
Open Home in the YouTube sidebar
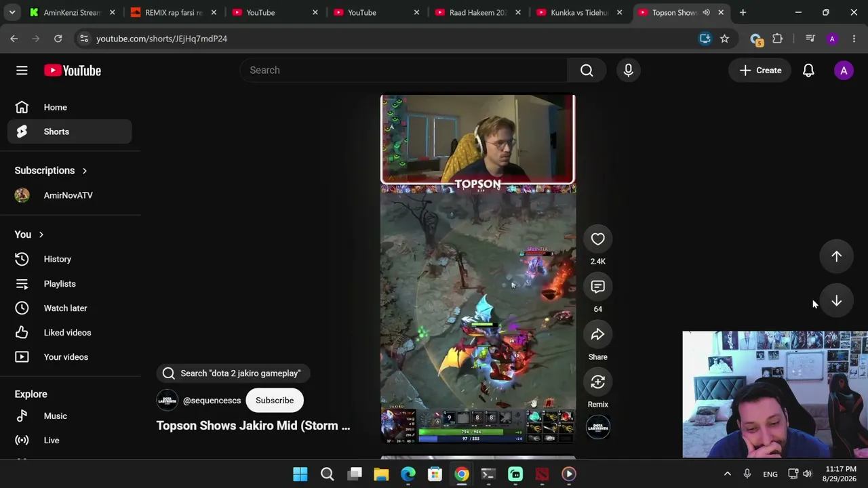click(70, 107)
